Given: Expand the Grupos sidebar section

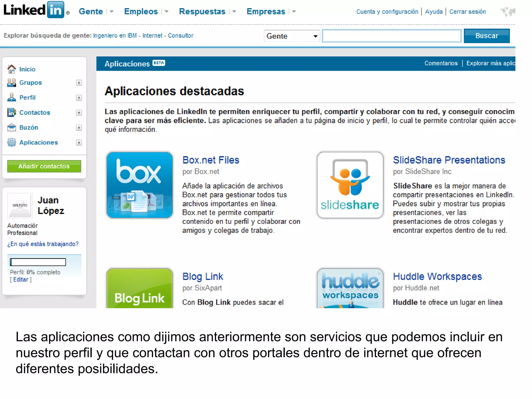Looking at the screenshot, I should [x=79, y=83].
